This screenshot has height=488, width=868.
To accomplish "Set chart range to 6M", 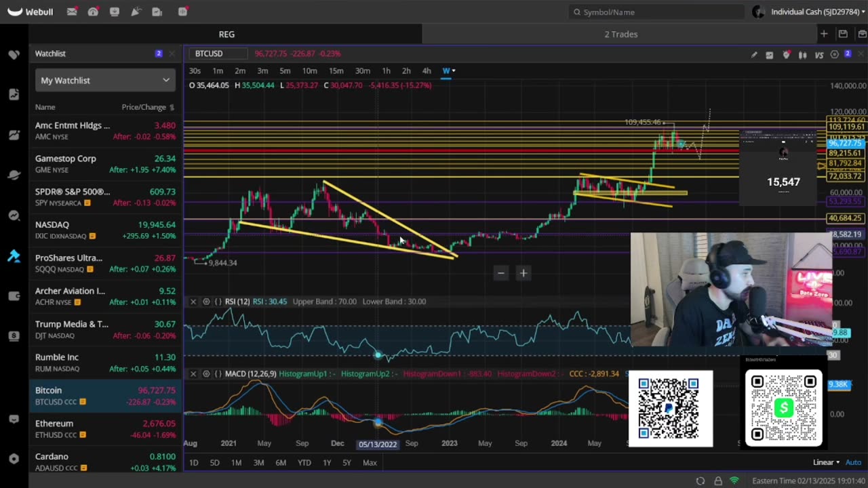I will (x=281, y=462).
